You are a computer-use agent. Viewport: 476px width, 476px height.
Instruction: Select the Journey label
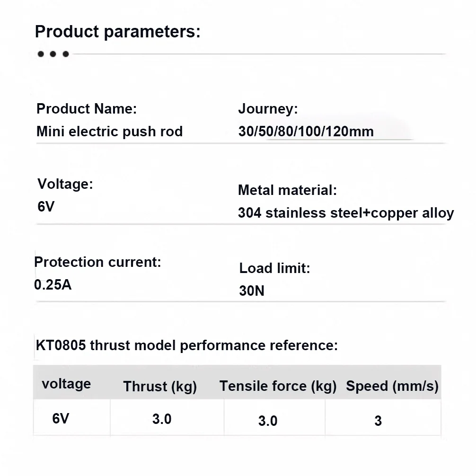(x=268, y=109)
